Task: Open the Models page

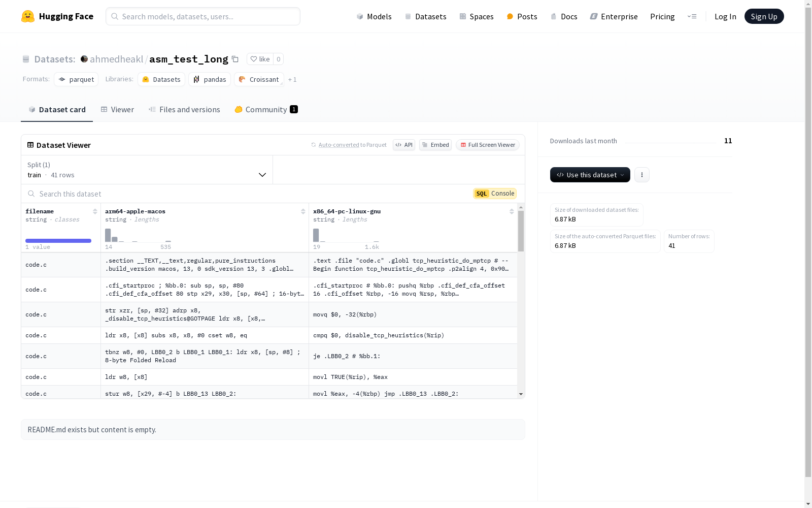Action: point(374,16)
